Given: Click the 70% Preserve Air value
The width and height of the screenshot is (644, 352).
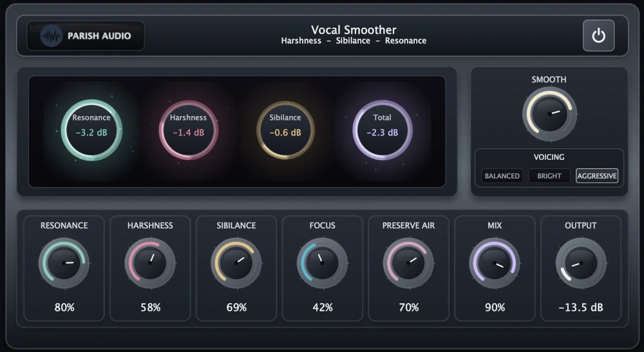Looking at the screenshot, I should tap(409, 308).
